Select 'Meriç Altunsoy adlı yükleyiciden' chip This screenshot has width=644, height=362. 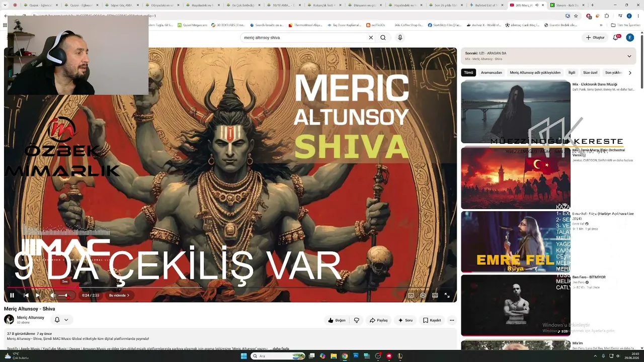tap(535, 72)
